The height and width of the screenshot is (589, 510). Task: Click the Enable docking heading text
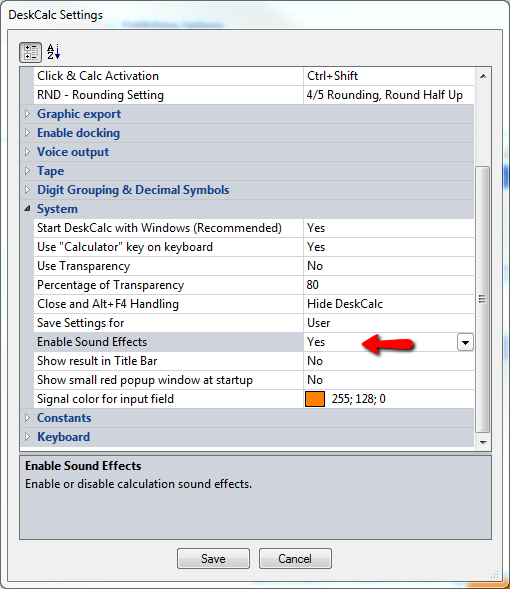pyautogui.click(x=78, y=133)
